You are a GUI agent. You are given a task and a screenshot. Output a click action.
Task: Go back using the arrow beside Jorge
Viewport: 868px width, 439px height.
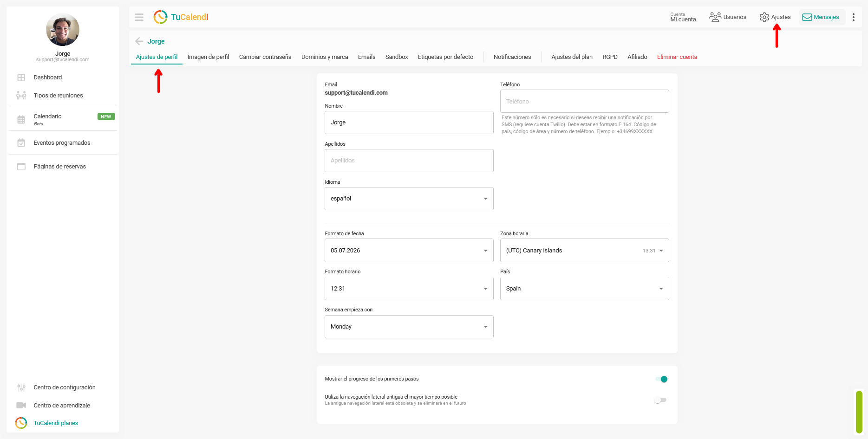pyautogui.click(x=139, y=41)
